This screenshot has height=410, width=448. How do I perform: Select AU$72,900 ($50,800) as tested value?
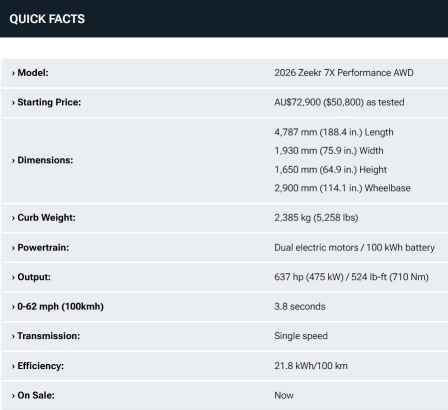(x=339, y=102)
